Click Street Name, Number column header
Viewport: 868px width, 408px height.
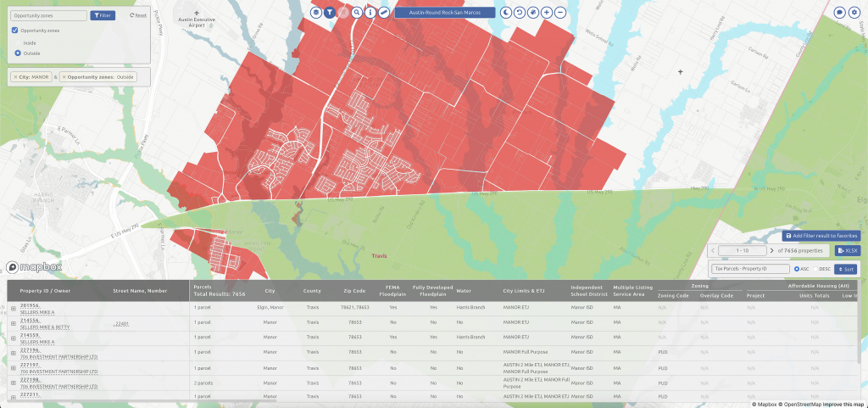click(140, 291)
